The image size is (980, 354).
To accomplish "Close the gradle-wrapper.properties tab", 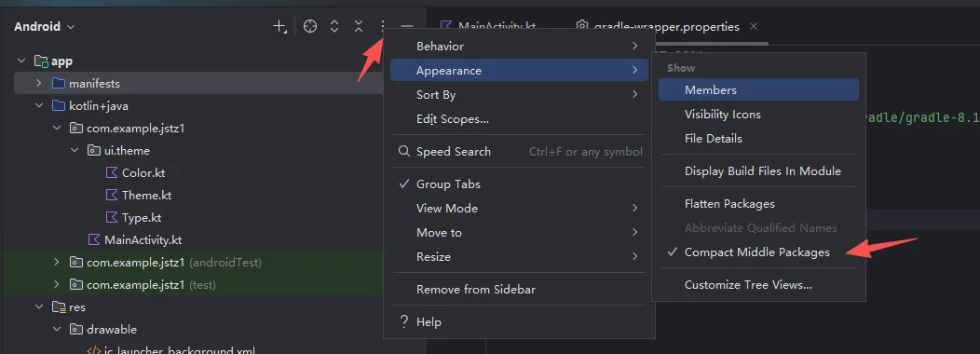I will (753, 26).
